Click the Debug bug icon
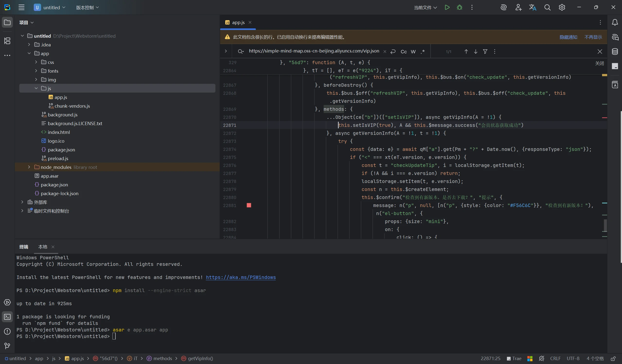Image resolution: width=622 pixels, height=364 pixels. (x=459, y=7)
